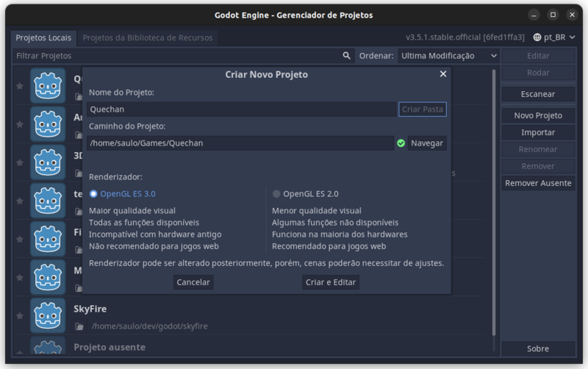Switch to Projetos da Biblioteca de Recursos tab
The height and width of the screenshot is (369, 588).
[148, 38]
